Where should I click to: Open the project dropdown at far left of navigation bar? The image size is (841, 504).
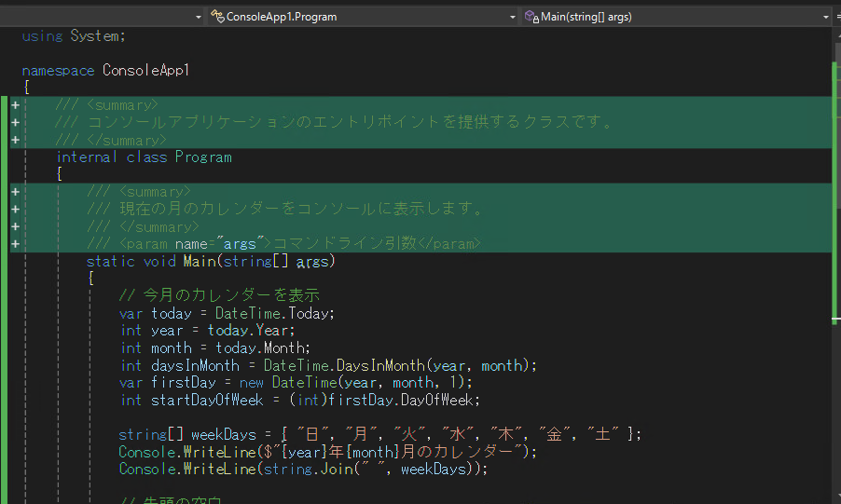(199, 17)
